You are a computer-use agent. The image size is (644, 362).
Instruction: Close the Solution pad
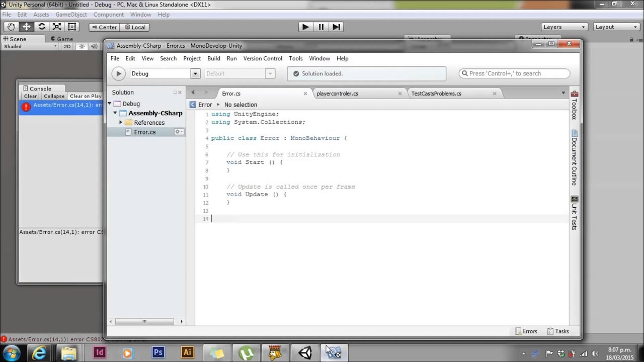click(x=180, y=93)
